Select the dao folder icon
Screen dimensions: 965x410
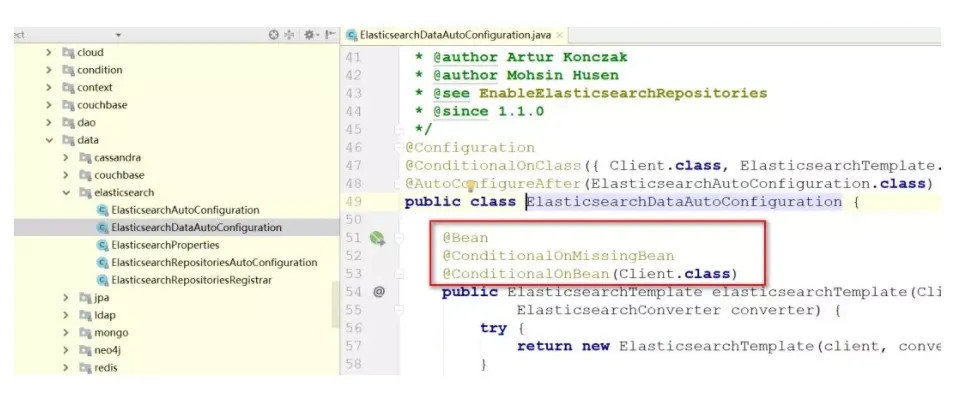point(68,123)
